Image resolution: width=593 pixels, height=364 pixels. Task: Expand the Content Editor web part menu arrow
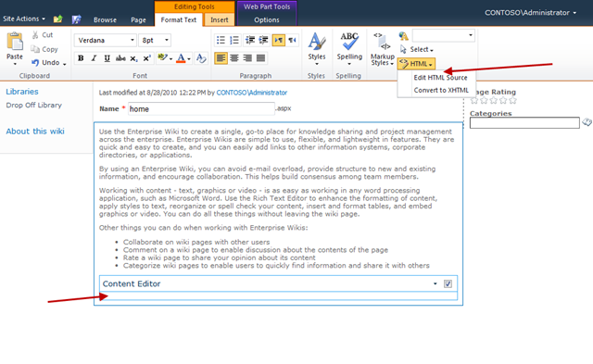pos(435,283)
